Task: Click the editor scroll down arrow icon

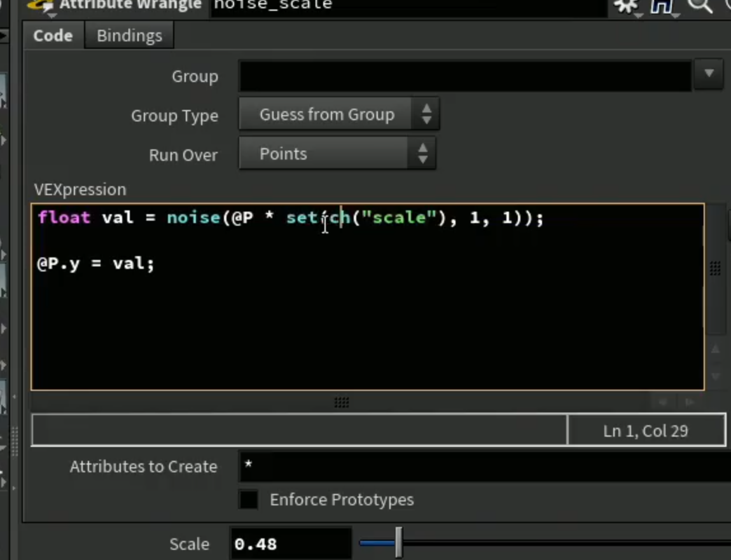Action: click(x=716, y=376)
